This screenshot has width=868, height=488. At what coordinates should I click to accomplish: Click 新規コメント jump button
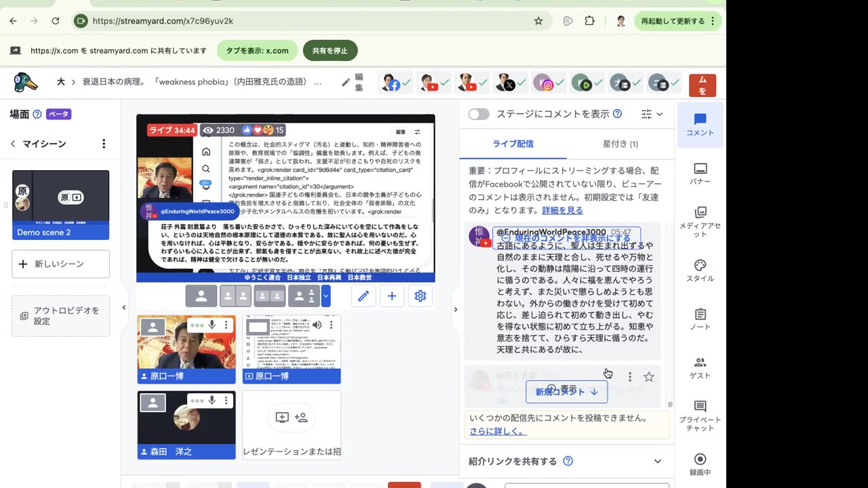pos(567,392)
